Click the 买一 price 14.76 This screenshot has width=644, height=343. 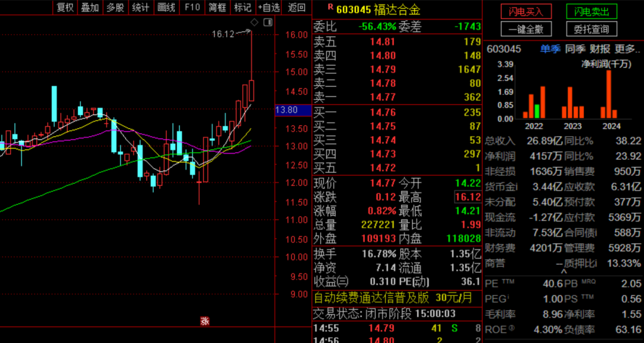[383, 113]
